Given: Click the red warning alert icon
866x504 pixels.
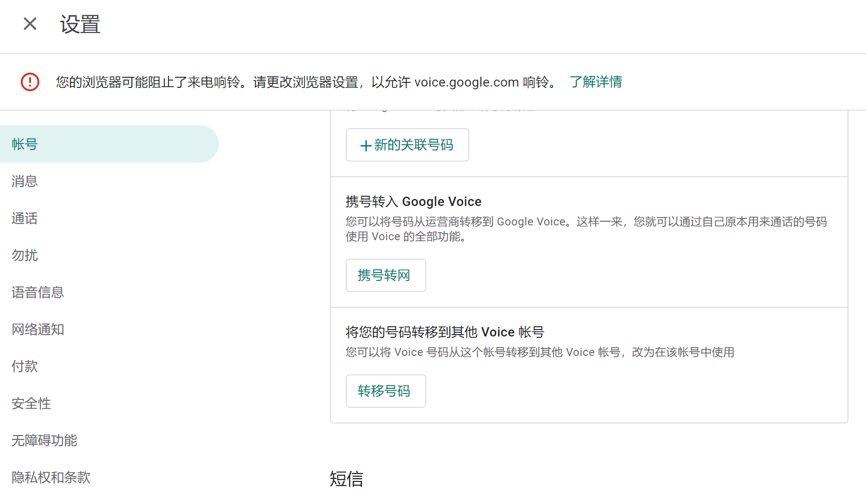Looking at the screenshot, I should tap(30, 82).
